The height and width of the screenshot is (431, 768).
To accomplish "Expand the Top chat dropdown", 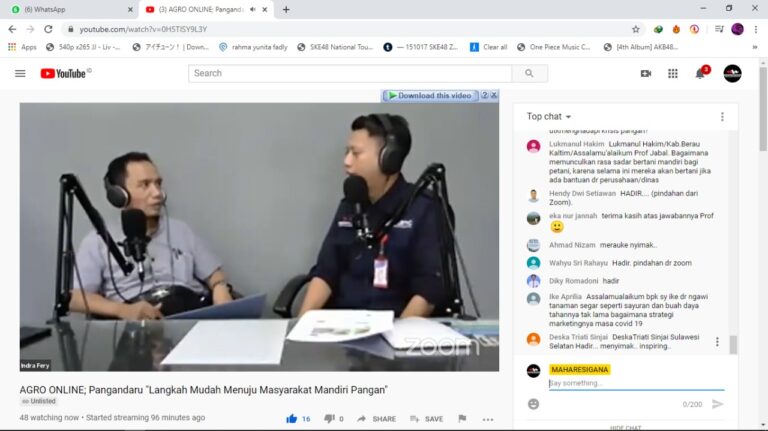I will (x=549, y=117).
